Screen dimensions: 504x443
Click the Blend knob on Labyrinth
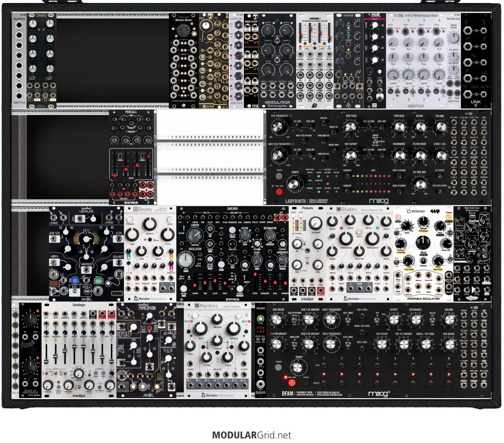pyautogui.click(x=419, y=127)
